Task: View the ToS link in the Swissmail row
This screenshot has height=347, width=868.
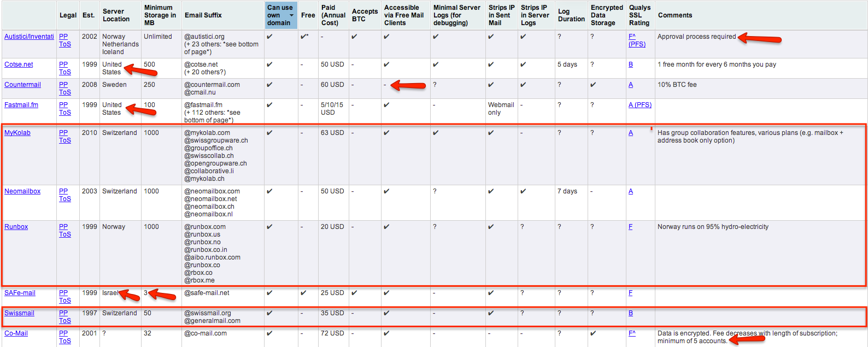Action: point(65,321)
